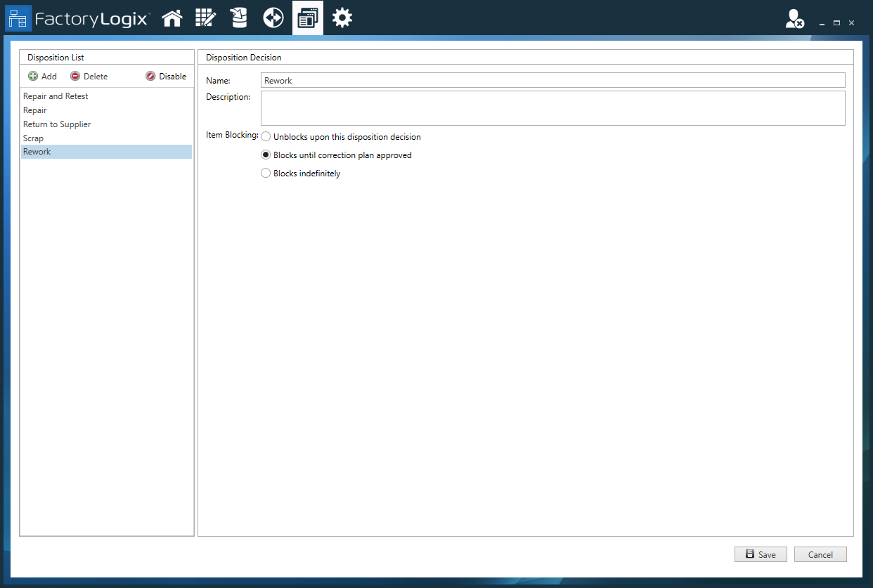Select the NPI engineering grid-and-pencil icon

[x=205, y=18]
